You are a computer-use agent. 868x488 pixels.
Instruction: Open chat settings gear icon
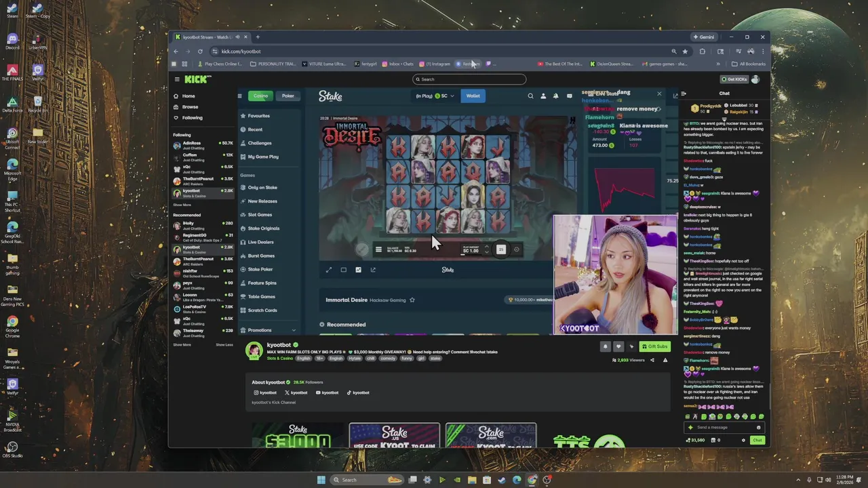point(743,441)
